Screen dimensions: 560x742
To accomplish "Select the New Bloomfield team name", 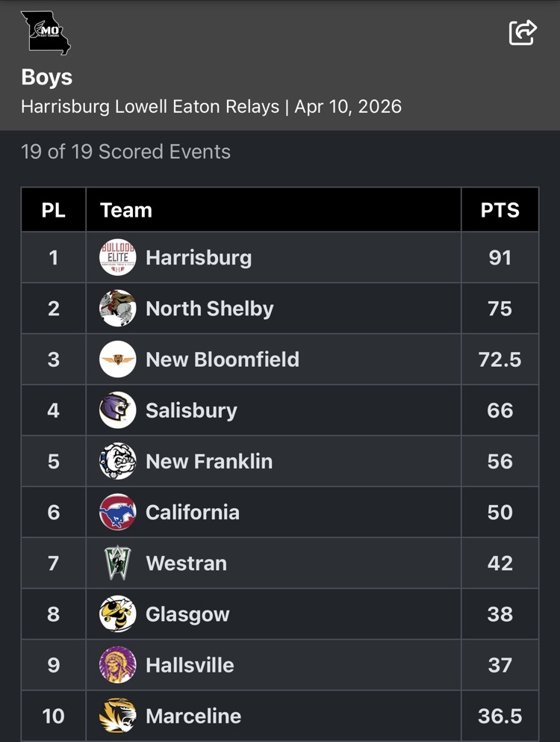I will tap(223, 359).
